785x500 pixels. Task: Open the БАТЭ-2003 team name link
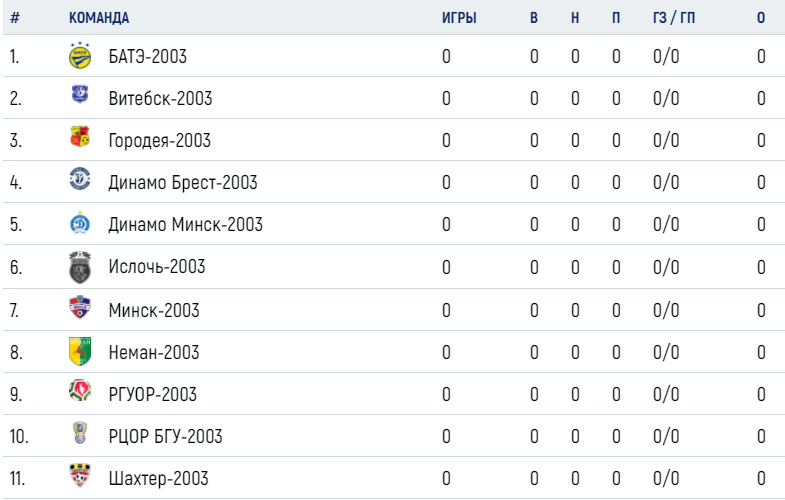pos(148,56)
